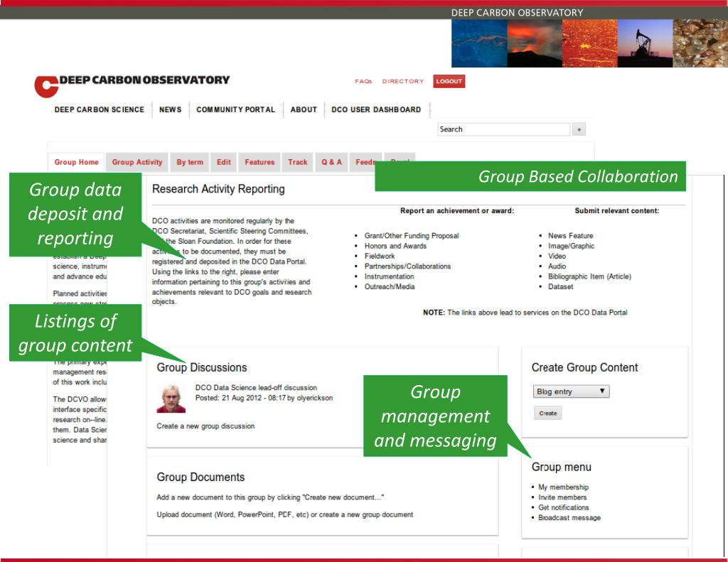Click the Research Activity Reporting heading
728x562 pixels.
pos(219,189)
